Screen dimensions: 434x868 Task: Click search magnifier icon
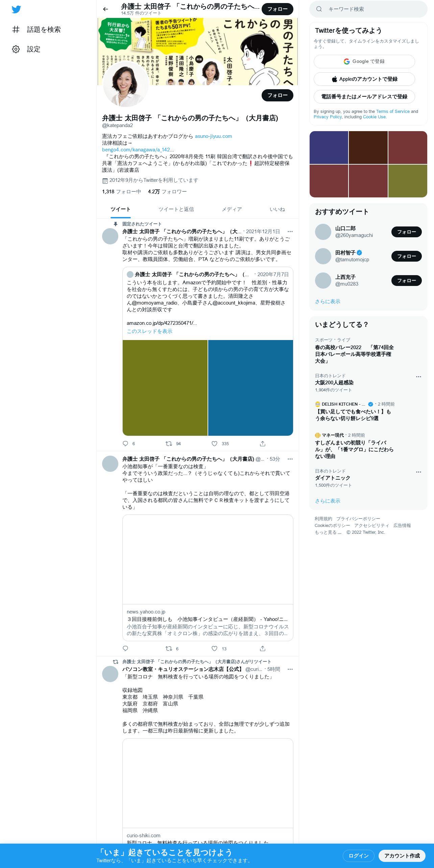tap(319, 9)
